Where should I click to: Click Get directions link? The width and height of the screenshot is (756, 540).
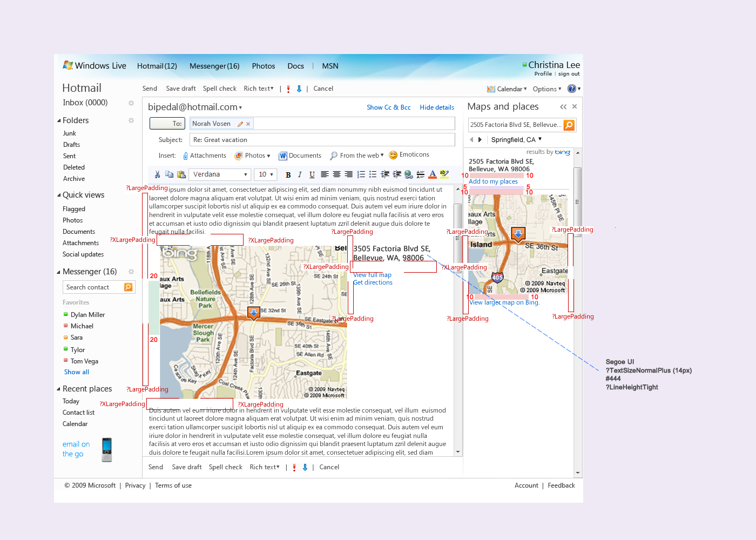click(373, 282)
